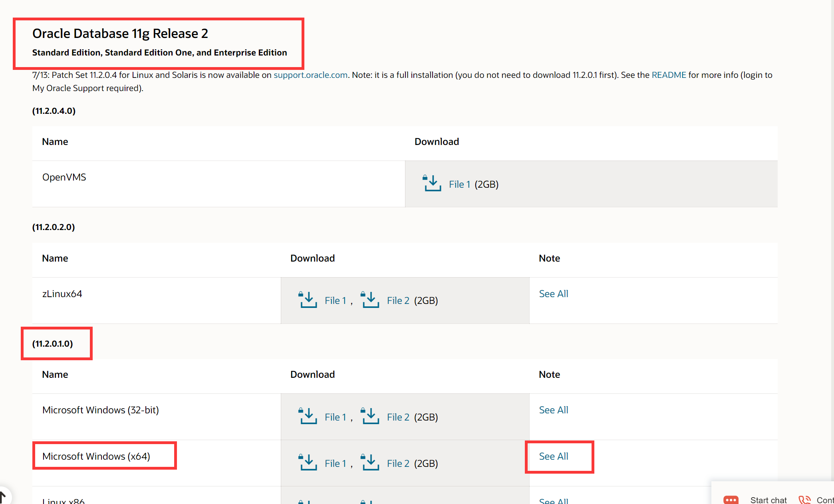Download File 2 for Microsoft Windows (32-bit)
Viewport: 834px width, 504px height.
pos(398,417)
